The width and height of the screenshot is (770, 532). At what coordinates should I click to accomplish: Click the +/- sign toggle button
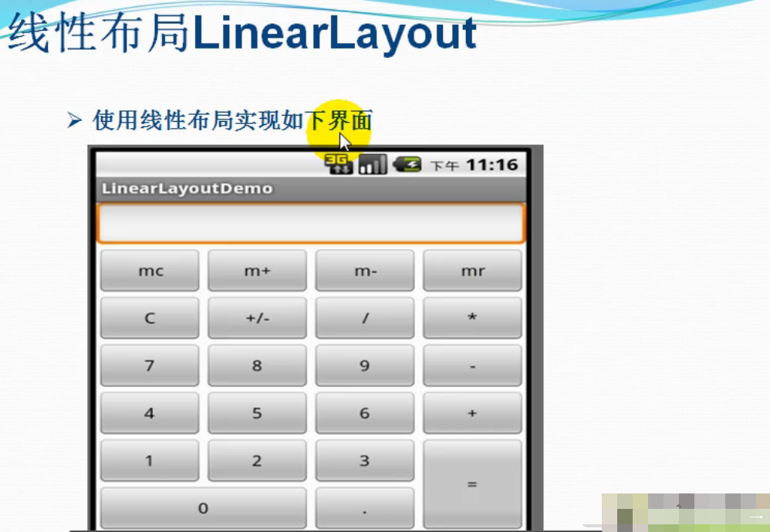(258, 318)
